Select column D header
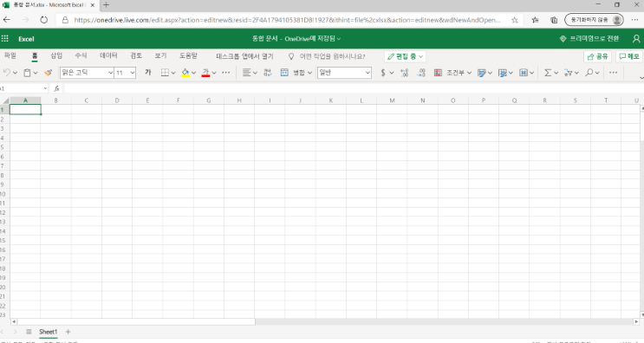Viewport: 644px width, 343px height. point(117,100)
